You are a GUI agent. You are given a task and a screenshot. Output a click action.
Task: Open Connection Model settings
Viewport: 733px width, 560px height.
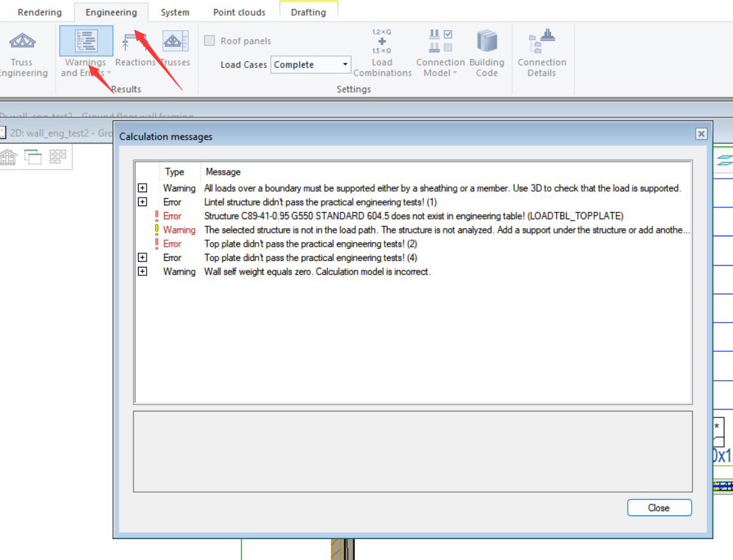(x=440, y=53)
